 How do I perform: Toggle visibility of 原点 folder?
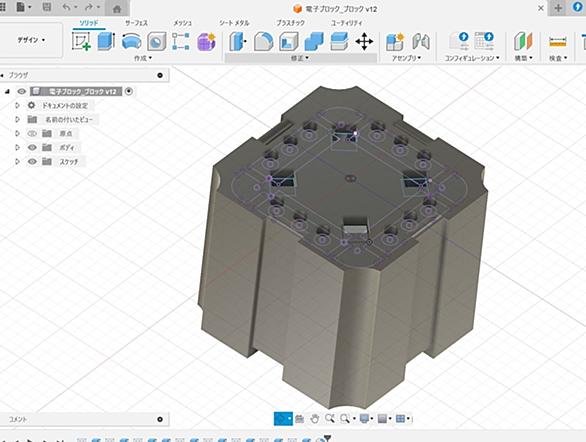(x=32, y=133)
